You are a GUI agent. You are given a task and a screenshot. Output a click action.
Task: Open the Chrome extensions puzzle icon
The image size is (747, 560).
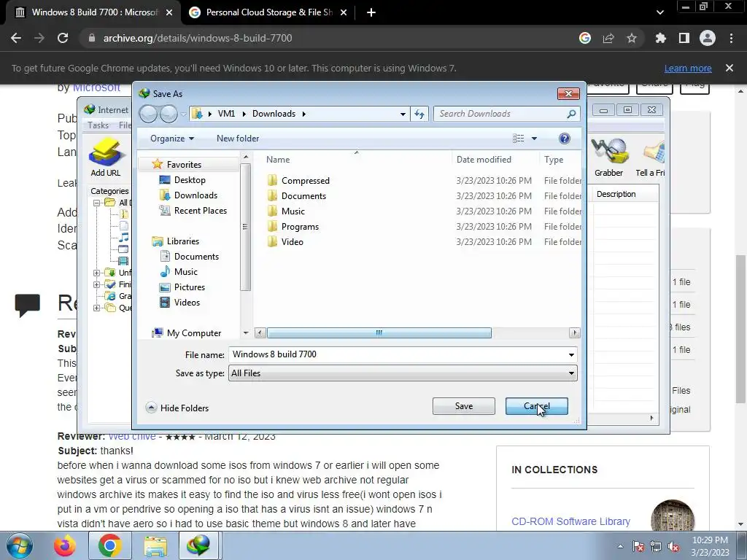[661, 38]
